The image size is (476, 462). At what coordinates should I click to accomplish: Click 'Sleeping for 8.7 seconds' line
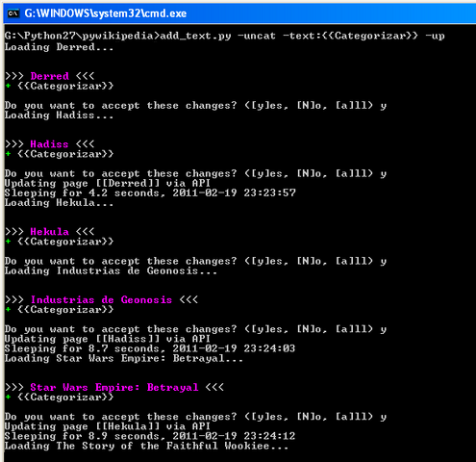click(x=150, y=348)
